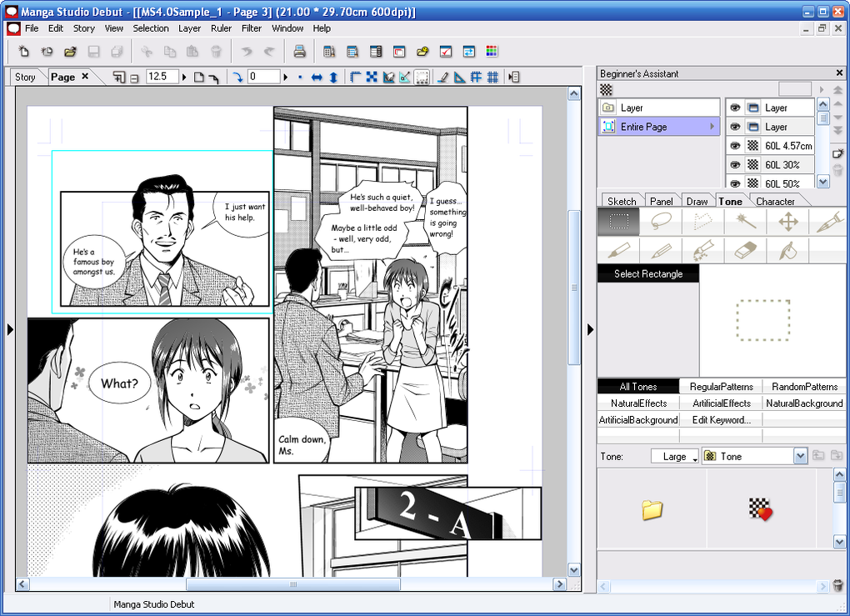Click the Flip Horizontally double-arrow icon
This screenshot has height=616, width=850.
click(x=317, y=78)
